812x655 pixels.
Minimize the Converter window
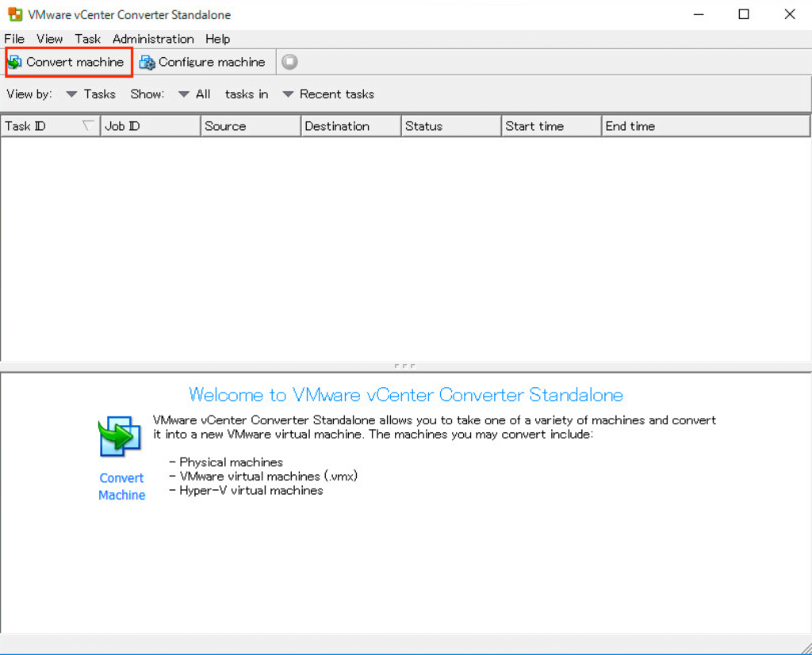tap(699, 14)
